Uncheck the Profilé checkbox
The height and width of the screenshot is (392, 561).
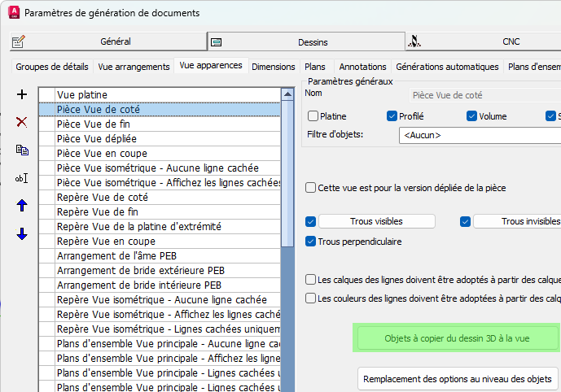(392, 116)
